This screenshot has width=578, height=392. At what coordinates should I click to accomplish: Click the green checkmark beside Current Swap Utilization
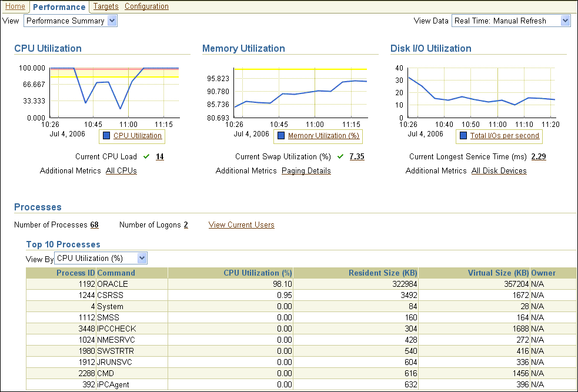tap(340, 157)
